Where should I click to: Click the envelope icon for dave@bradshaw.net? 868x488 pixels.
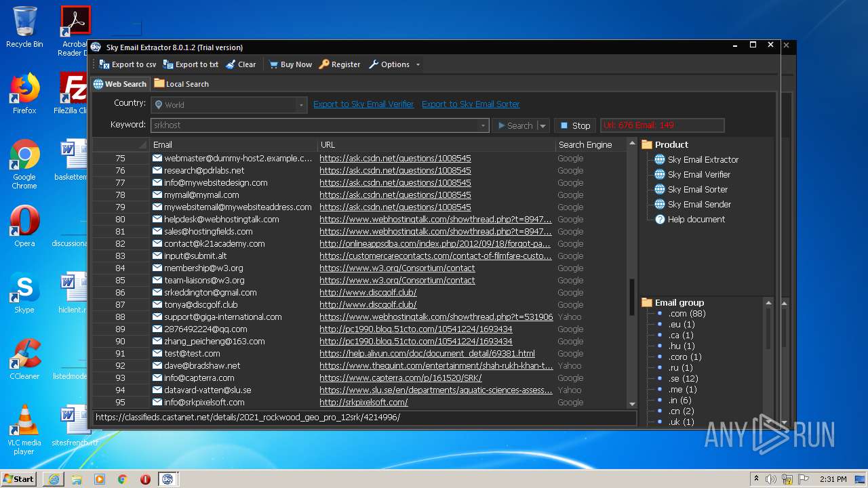coord(157,365)
